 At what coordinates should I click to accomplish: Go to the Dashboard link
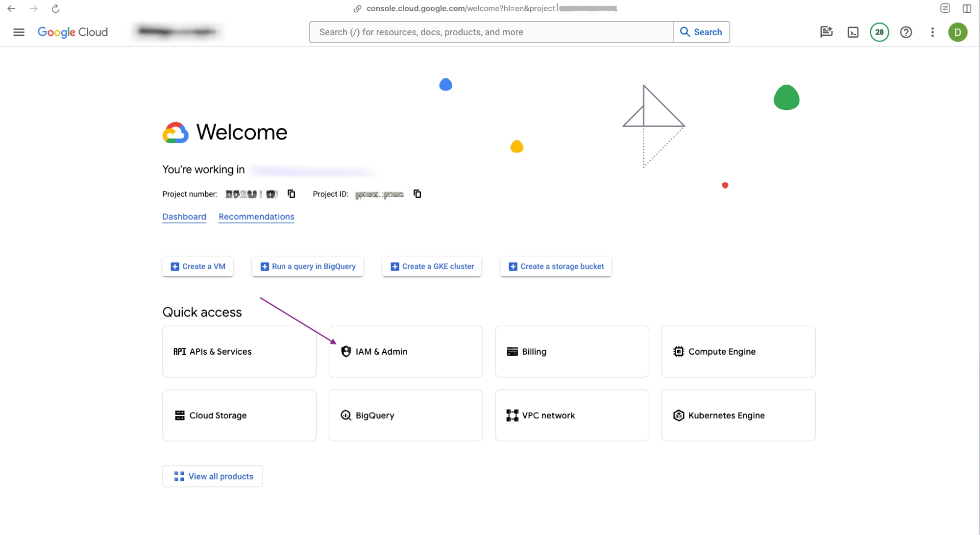184,217
